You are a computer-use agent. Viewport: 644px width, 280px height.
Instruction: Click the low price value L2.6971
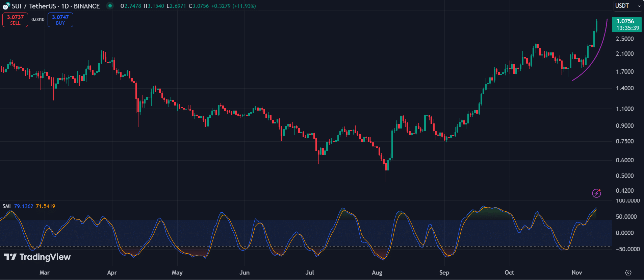click(x=176, y=6)
